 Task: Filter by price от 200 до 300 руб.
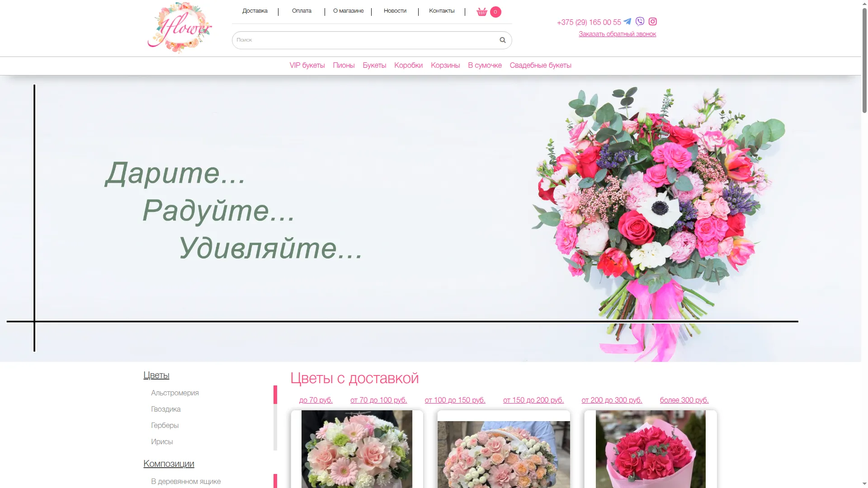[x=612, y=400]
